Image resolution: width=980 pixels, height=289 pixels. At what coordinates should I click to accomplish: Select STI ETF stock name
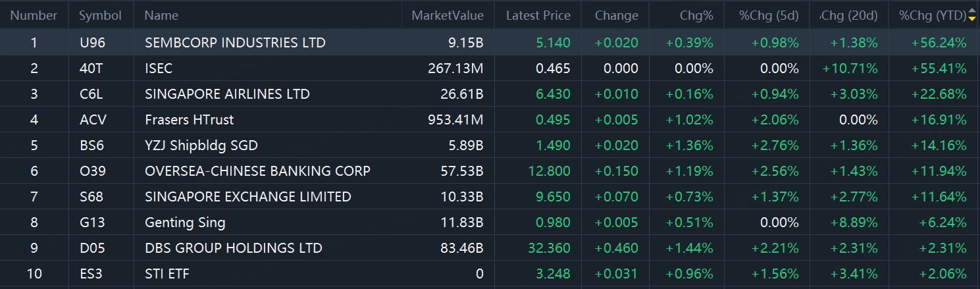[167, 274]
